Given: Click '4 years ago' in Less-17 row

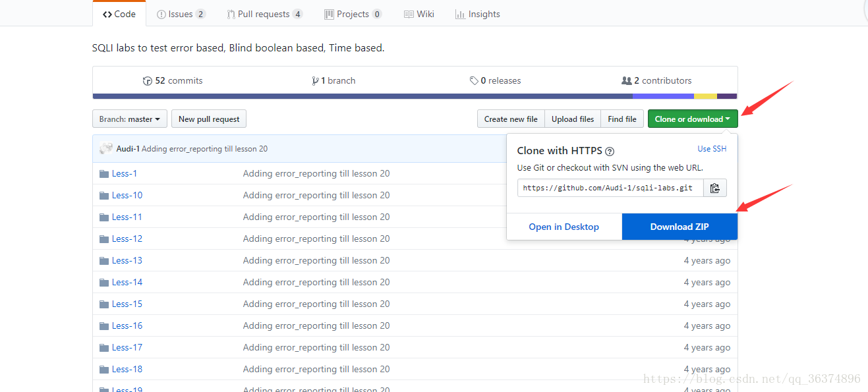Looking at the screenshot, I should [707, 347].
